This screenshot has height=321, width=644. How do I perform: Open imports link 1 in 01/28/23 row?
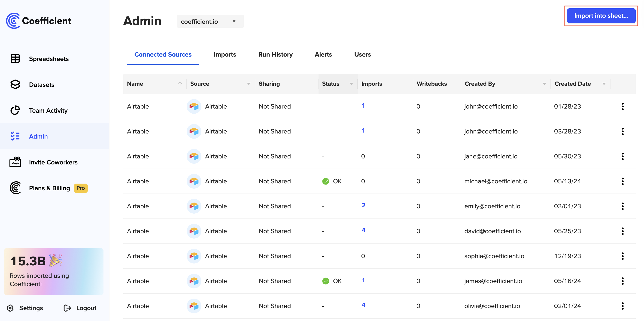coord(363,106)
